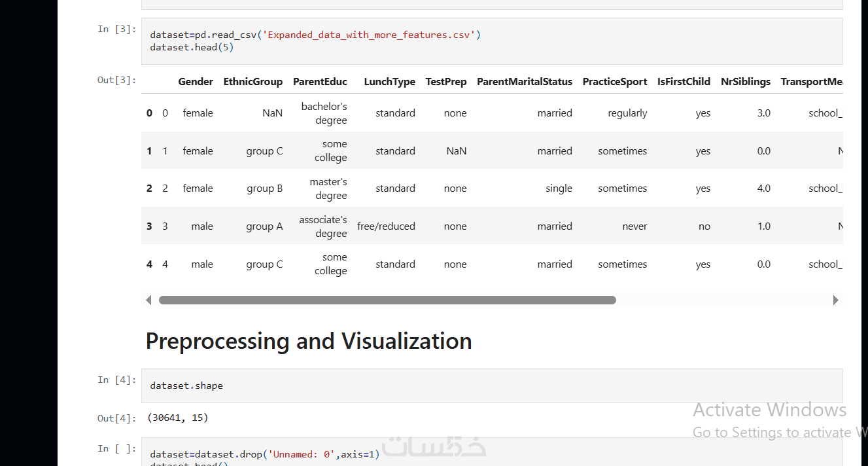Click the Preprocessing and Visualization heading

click(x=309, y=341)
